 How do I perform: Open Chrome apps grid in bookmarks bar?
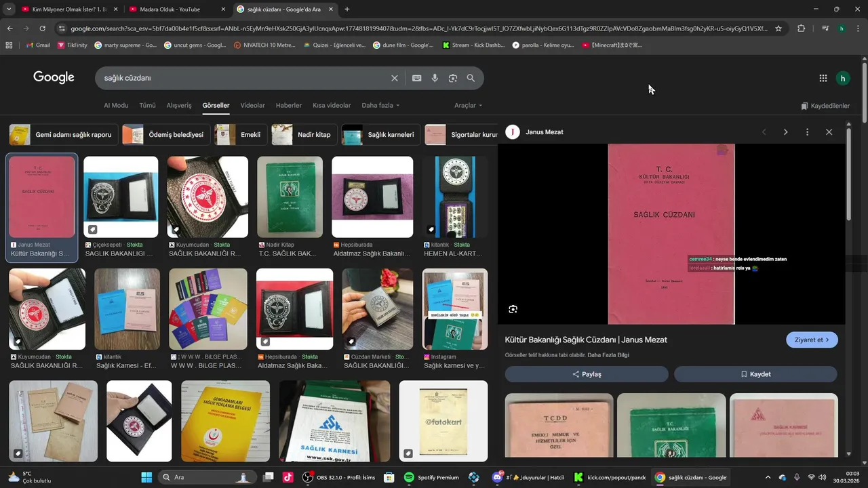(x=9, y=45)
